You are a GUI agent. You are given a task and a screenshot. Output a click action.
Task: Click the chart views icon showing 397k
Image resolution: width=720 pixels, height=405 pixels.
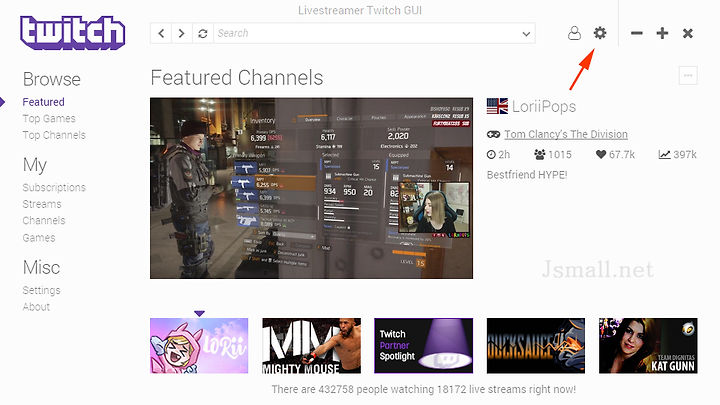coord(664,154)
